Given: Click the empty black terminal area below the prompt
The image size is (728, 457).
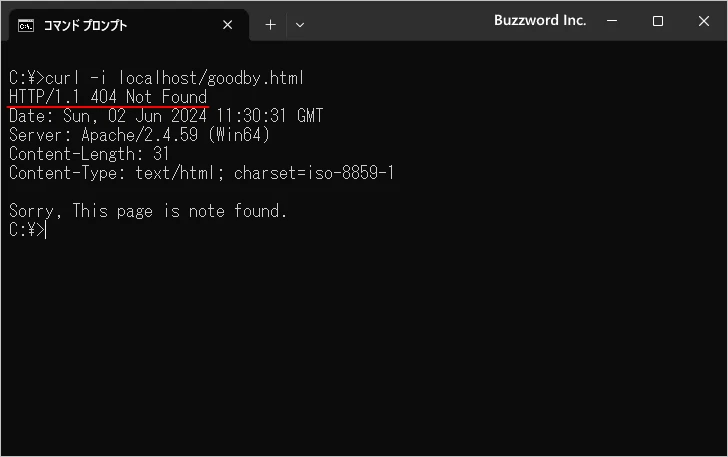Looking at the screenshot, I should click(364, 350).
